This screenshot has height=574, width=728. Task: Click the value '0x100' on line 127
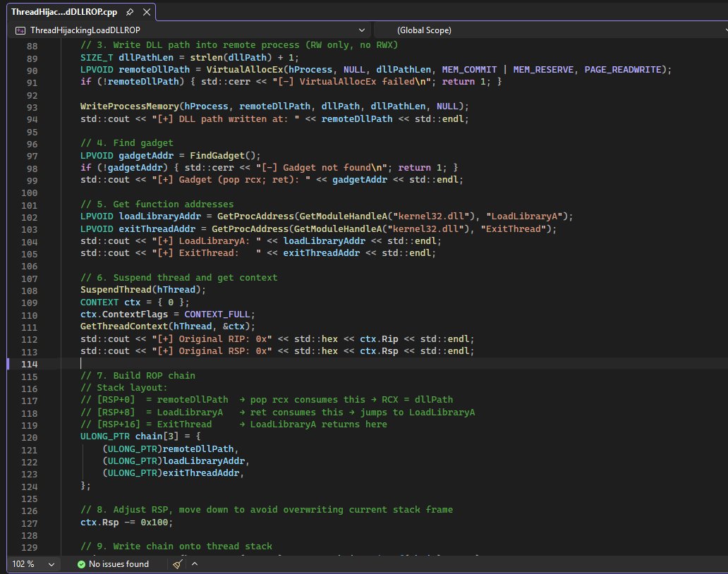[x=154, y=523]
